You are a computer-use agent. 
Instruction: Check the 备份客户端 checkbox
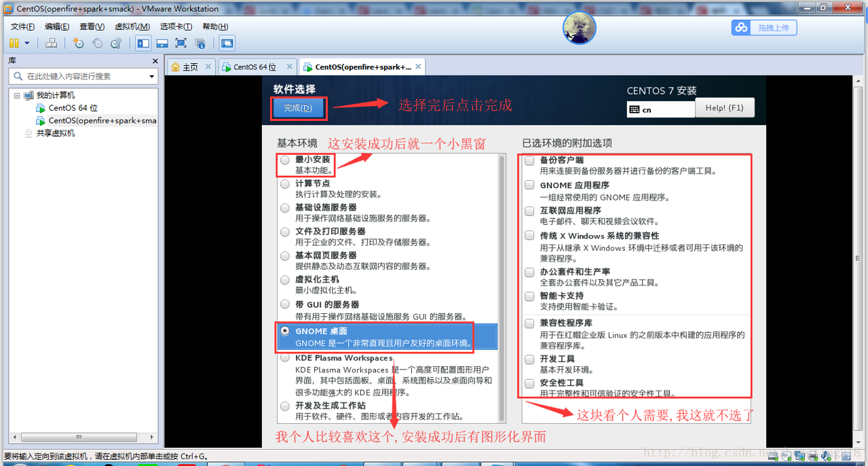[529, 160]
